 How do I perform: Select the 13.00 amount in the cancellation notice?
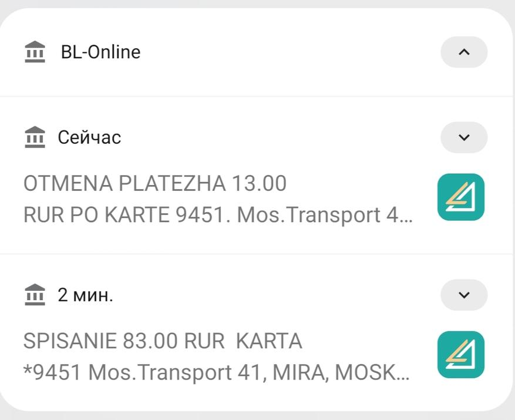259,184
